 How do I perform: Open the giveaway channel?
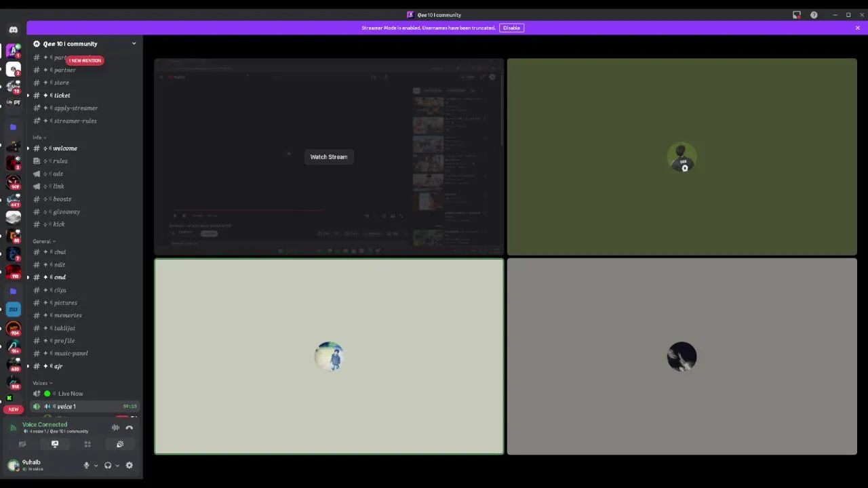pos(84,211)
